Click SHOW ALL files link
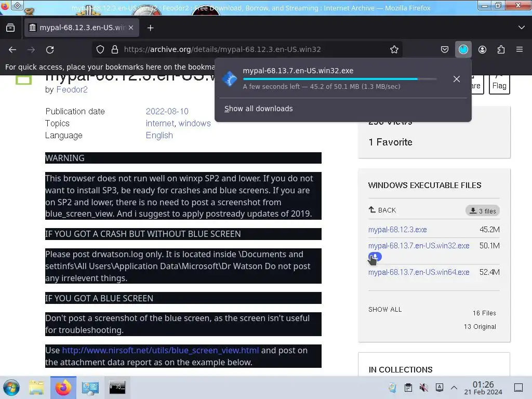Screen dimensions: 532x399 385,310
